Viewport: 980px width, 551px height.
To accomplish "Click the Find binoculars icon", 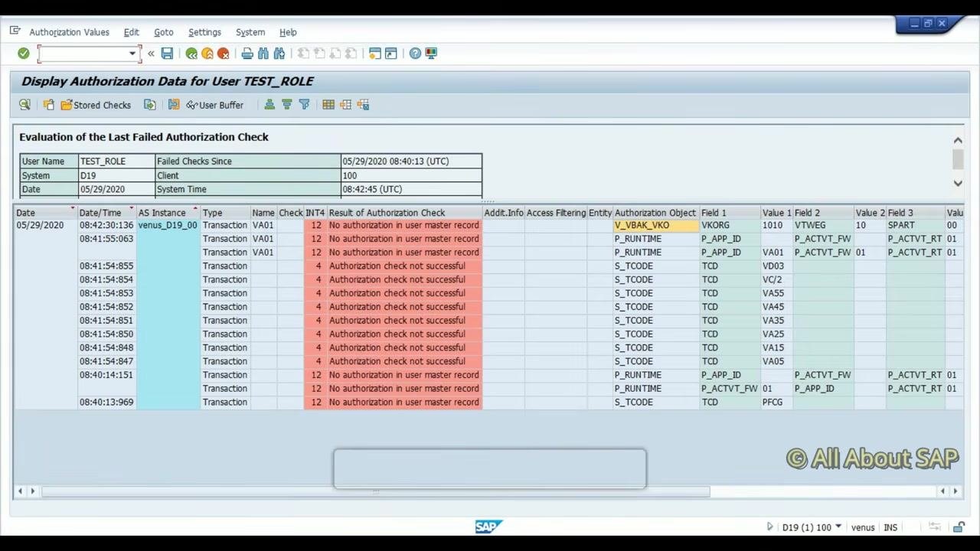I will click(x=263, y=54).
